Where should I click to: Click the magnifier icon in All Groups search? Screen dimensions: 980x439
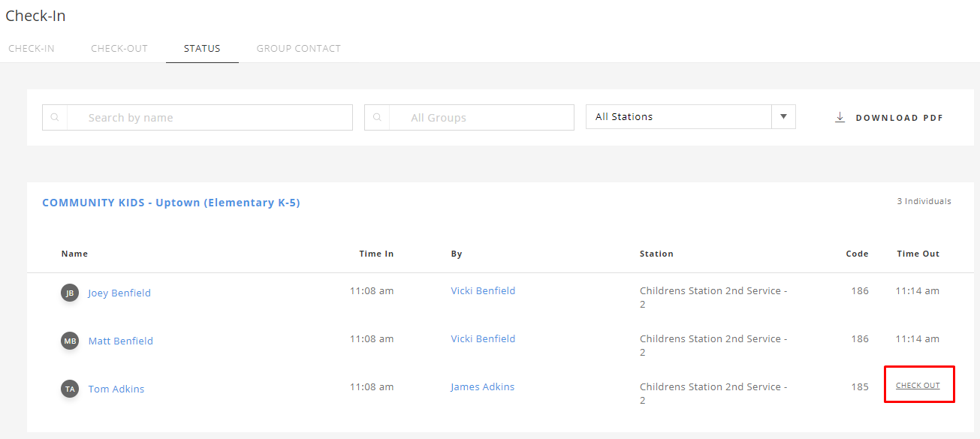tap(377, 117)
